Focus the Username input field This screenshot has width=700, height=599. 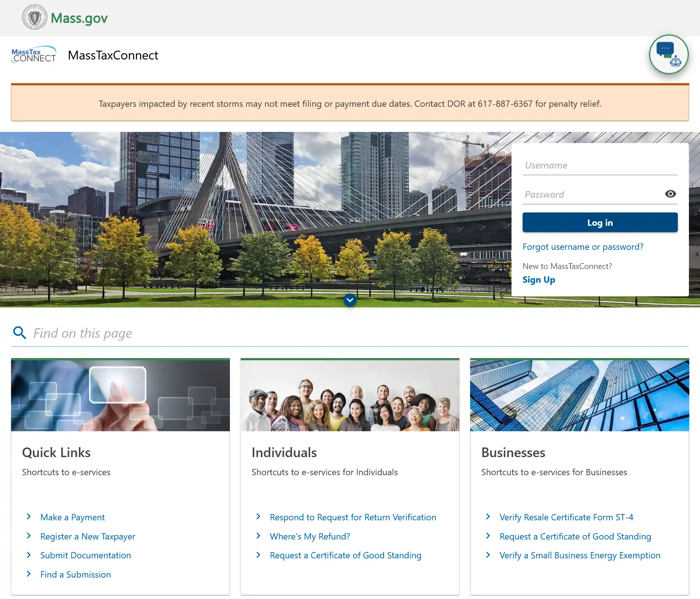599,166
